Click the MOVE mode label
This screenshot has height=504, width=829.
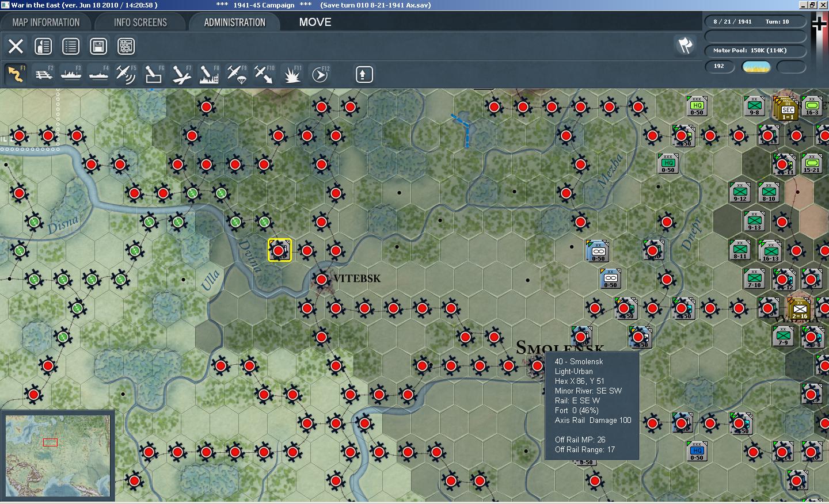[315, 22]
